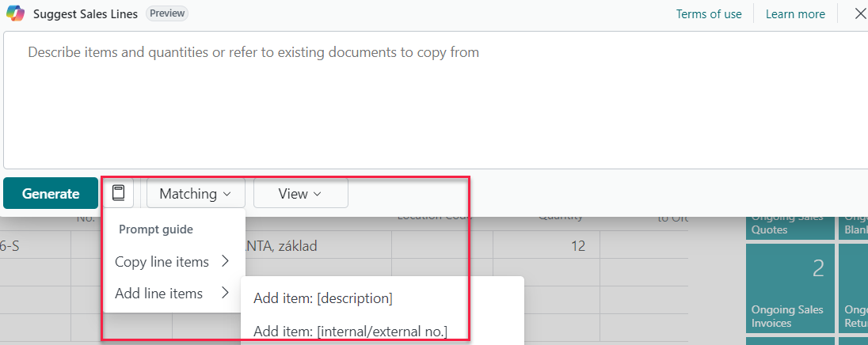Click the Preview badge
The image size is (868, 345).
166,13
